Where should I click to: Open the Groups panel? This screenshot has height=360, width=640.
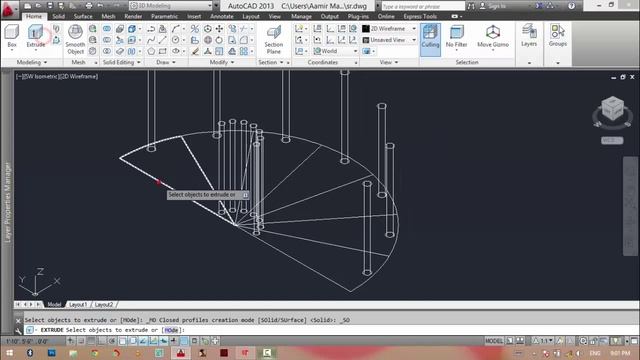558,36
